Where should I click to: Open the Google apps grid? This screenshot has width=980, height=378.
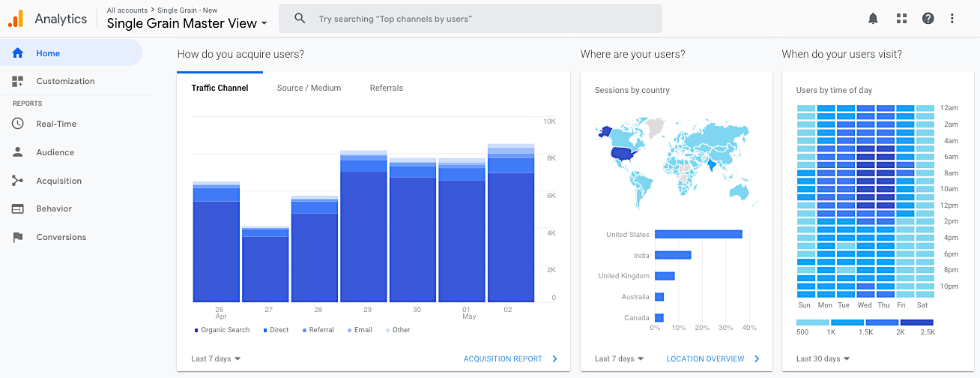901,19
